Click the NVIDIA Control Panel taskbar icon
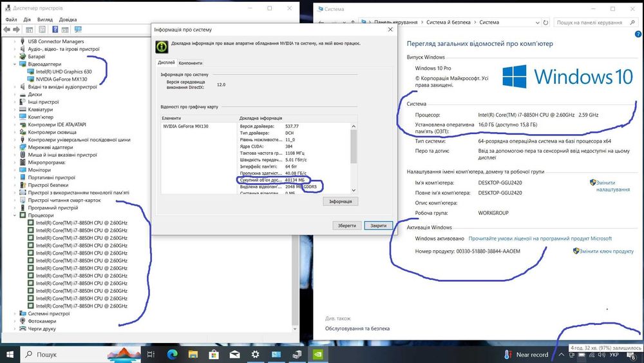The width and height of the screenshot is (644, 363). pyautogui.click(x=318, y=355)
